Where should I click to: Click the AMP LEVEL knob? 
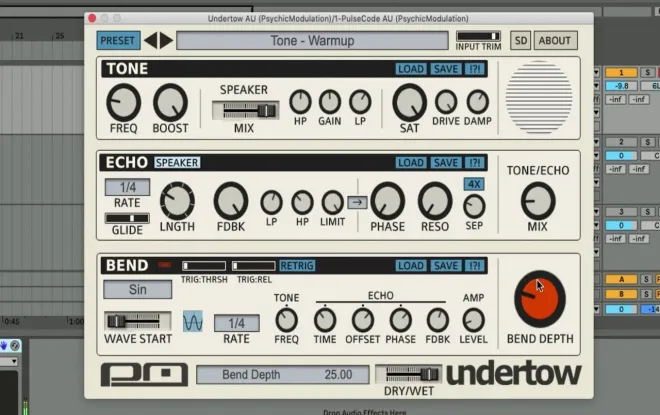click(474, 320)
